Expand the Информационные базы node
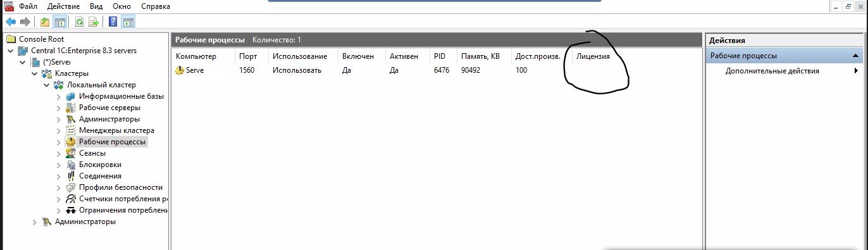This screenshot has width=868, height=250. [59, 96]
